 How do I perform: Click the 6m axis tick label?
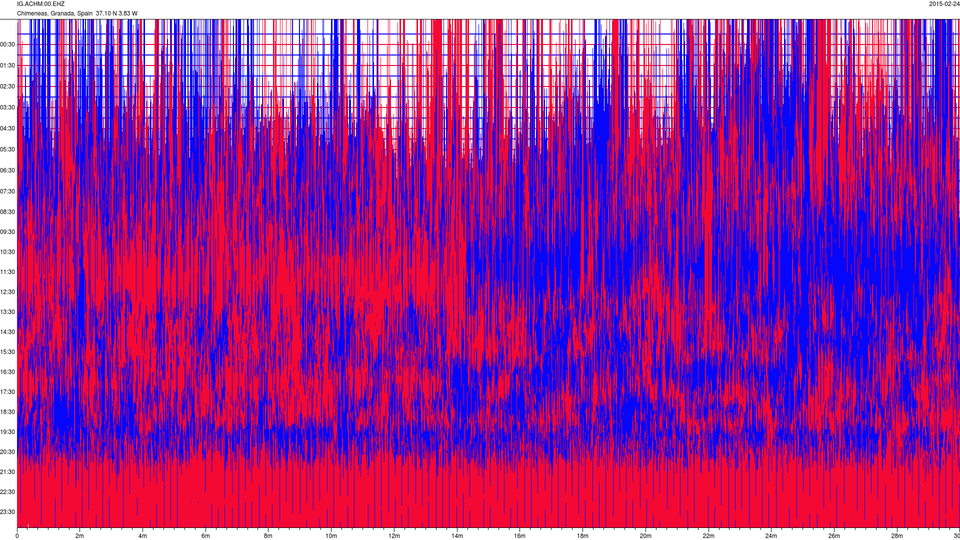click(206, 536)
